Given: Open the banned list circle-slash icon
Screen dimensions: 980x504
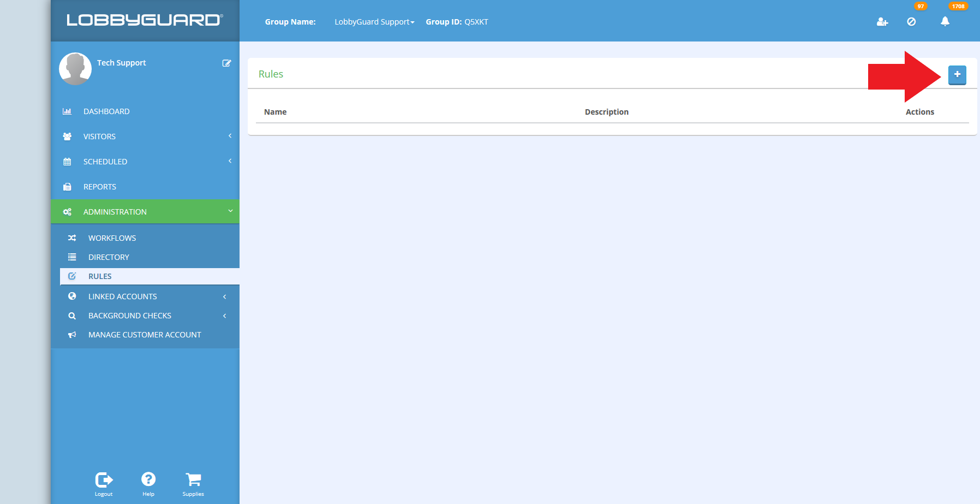Looking at the screenshot, I should (x=911, y=22).
